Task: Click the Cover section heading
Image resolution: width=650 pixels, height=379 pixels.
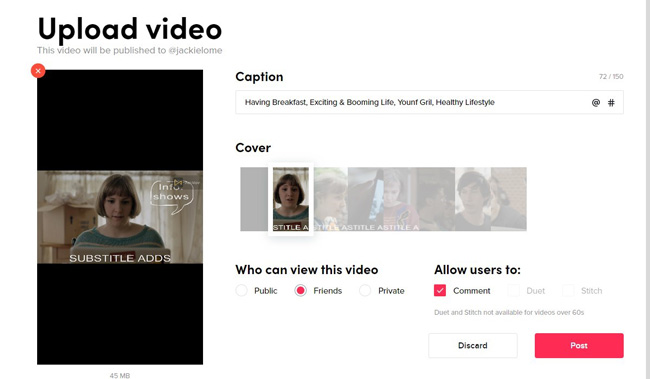Action: tap(253, 148)
